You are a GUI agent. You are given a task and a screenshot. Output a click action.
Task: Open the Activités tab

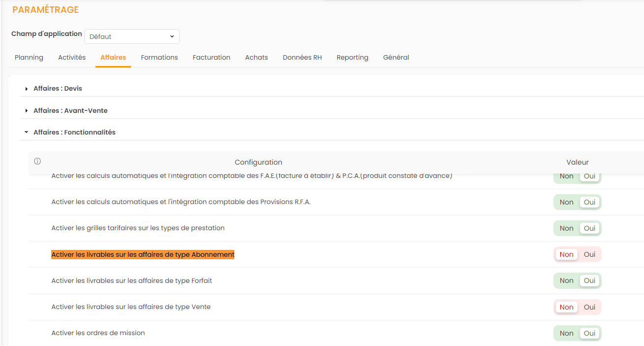click(72, 58)
